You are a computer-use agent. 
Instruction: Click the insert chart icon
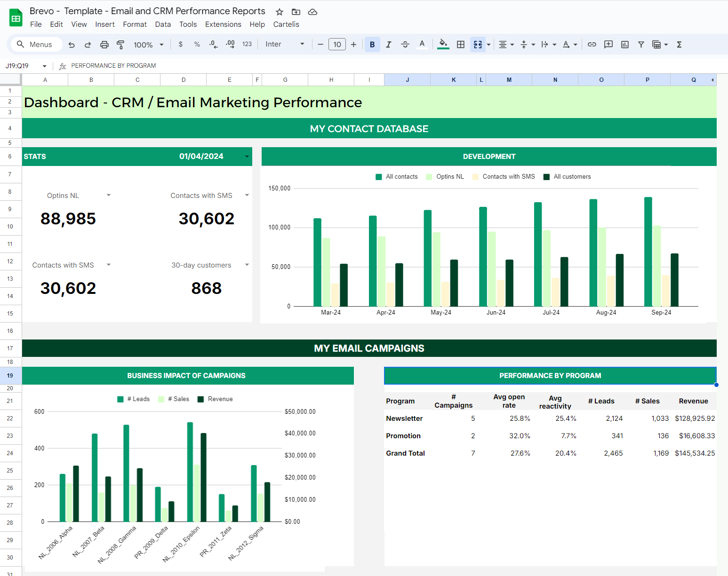[625, 45]
